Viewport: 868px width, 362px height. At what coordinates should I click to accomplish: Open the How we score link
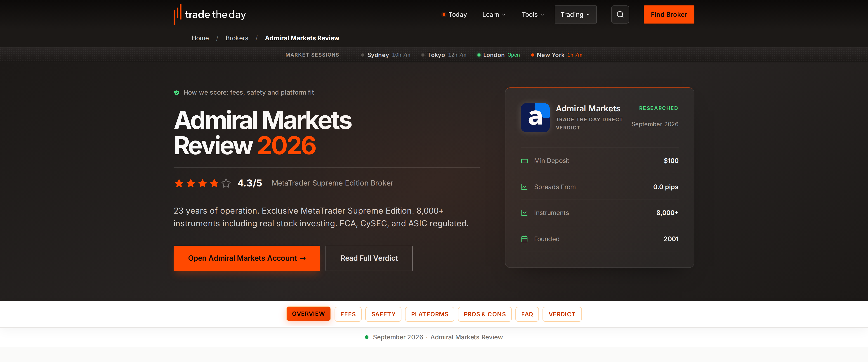click(x=249, y=93)
